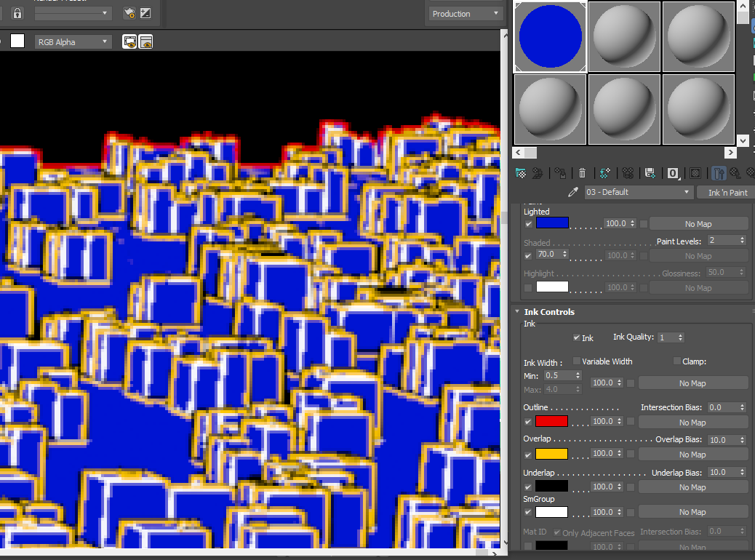Click the Make Unique icon

click(628, 173)
